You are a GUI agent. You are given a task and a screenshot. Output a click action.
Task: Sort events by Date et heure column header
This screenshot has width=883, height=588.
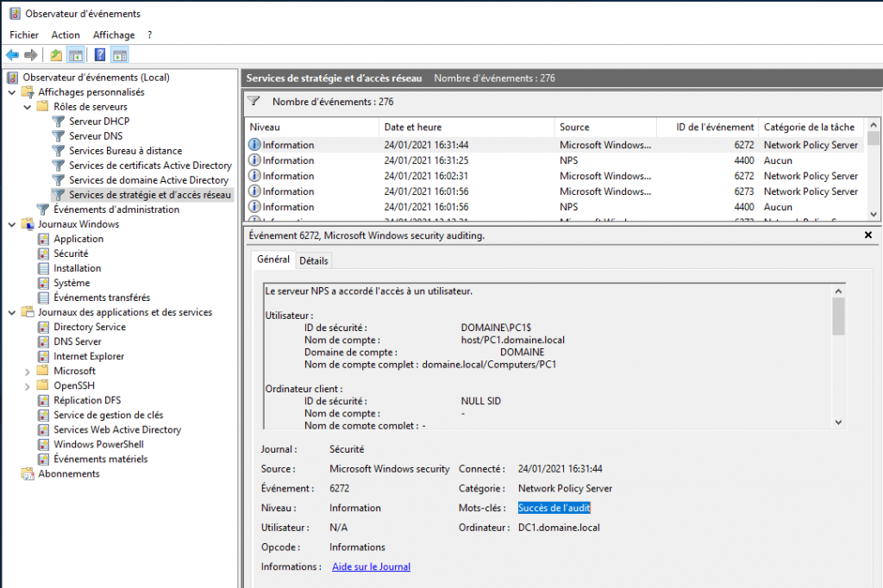click(x=467, y=128)
